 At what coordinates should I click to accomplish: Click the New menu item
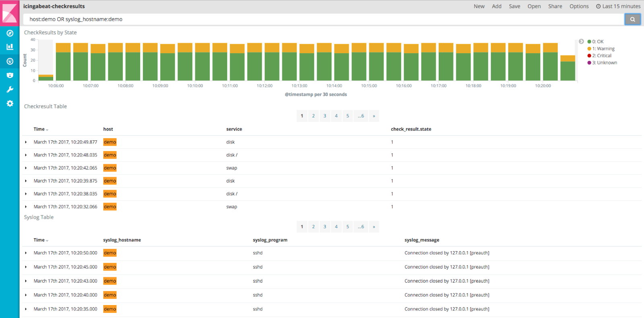coord(479,6)
